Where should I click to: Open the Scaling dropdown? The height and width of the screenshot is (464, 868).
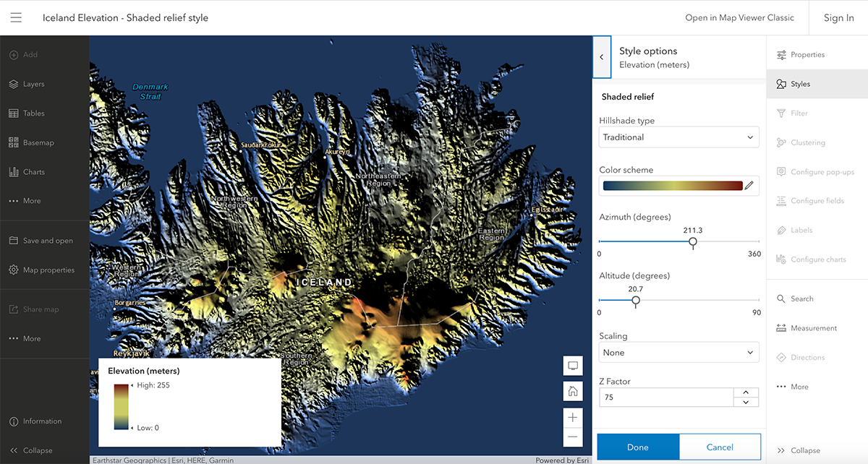tap(679, 353)
